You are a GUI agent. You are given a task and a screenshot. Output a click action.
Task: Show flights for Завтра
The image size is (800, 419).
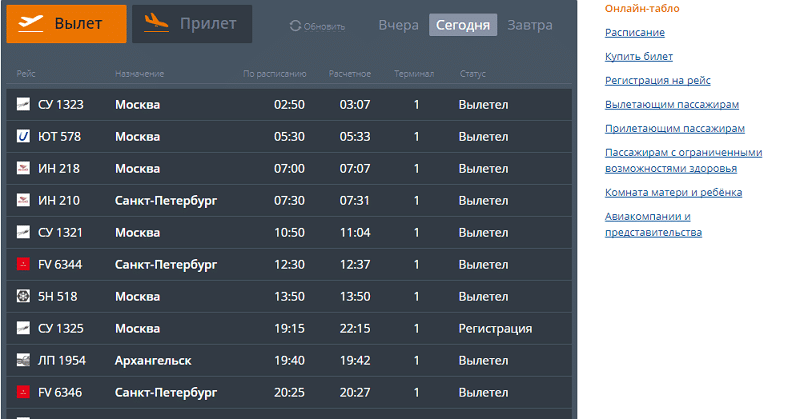coord(530,25)
